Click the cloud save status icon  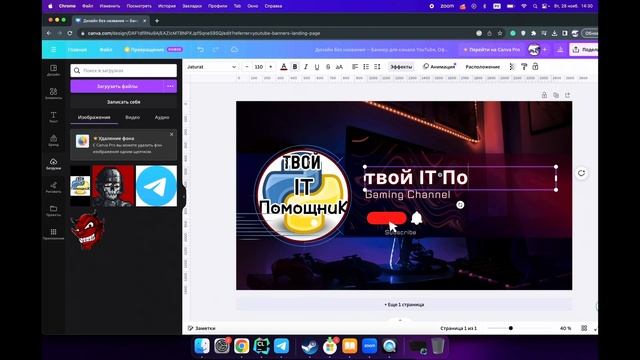pos(234,49)
